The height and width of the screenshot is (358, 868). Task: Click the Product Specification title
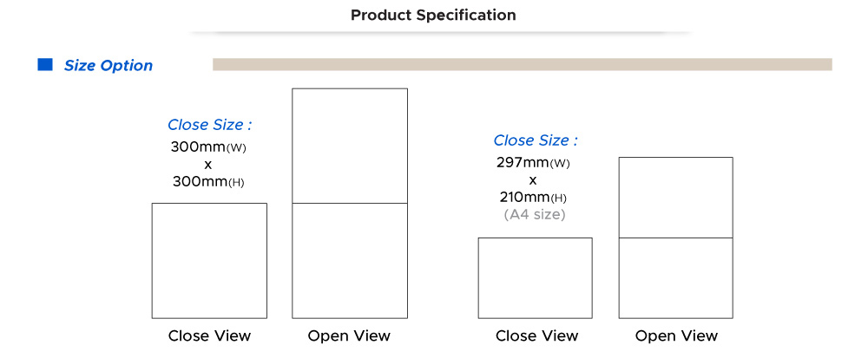(x=433, y=15)
